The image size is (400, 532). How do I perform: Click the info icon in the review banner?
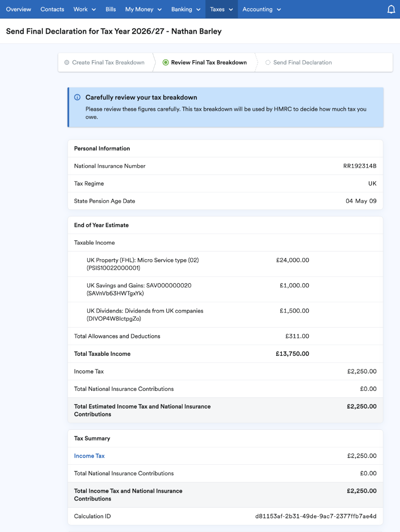point(77,97)
